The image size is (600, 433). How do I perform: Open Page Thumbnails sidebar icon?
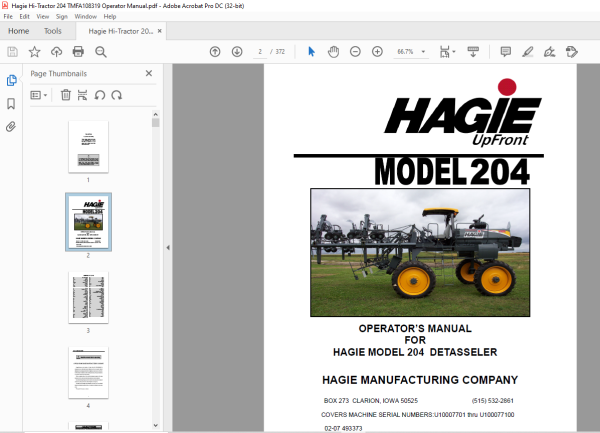[x=11, y=80]
